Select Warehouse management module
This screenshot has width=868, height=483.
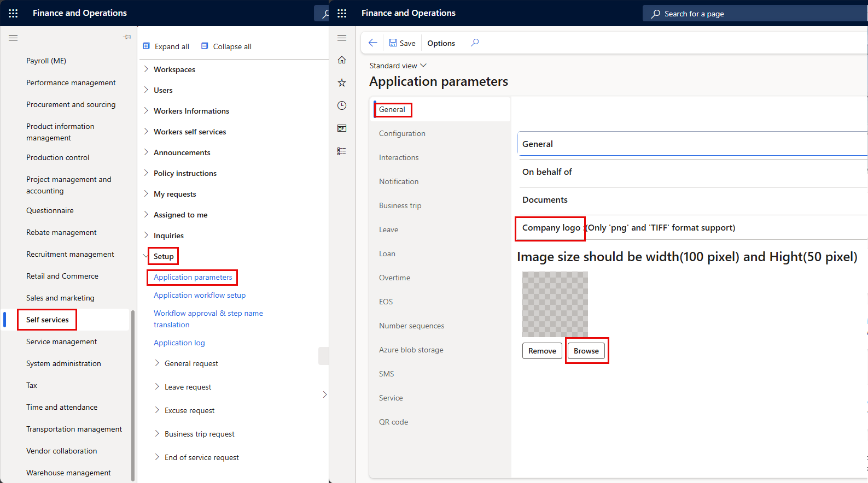click(68, 473)
